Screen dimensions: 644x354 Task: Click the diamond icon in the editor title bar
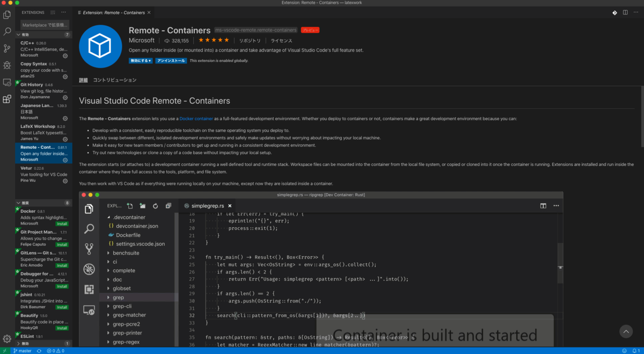click(615, 12)
